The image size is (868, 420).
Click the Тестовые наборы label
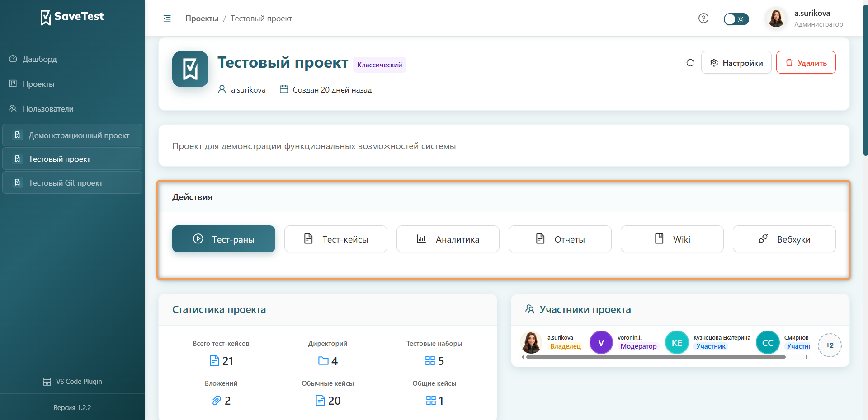(x=434, y=344)
